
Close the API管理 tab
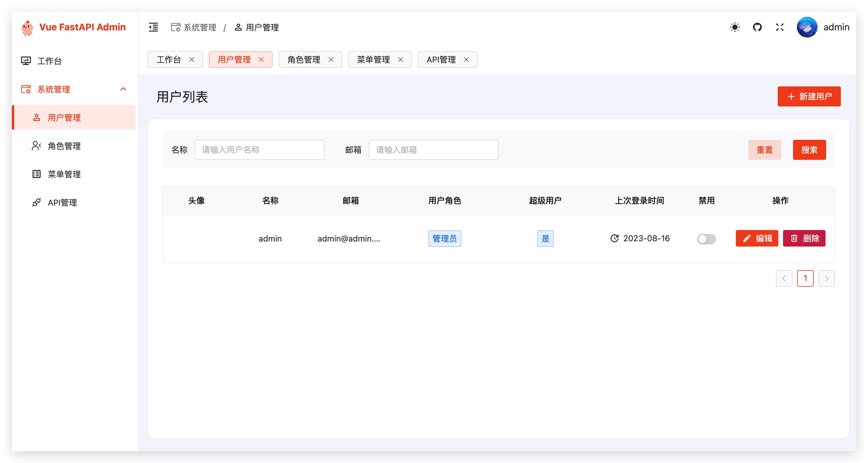coord(466,60)
